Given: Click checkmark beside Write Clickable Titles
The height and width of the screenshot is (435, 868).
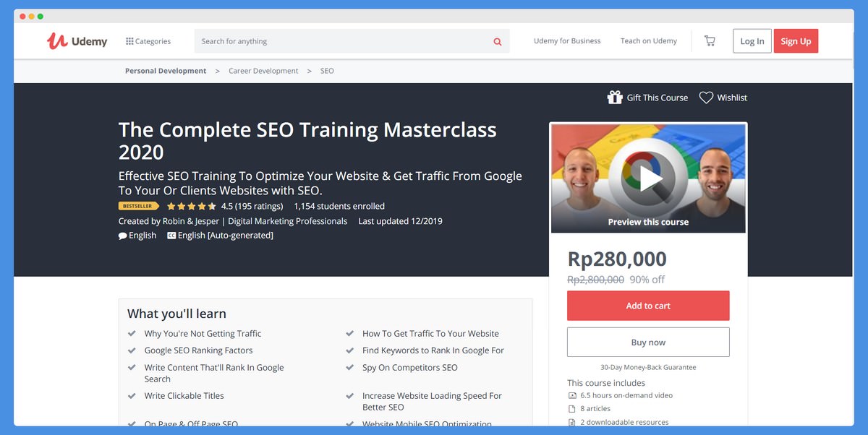Looking at the screenshot, I should point(132,395).
